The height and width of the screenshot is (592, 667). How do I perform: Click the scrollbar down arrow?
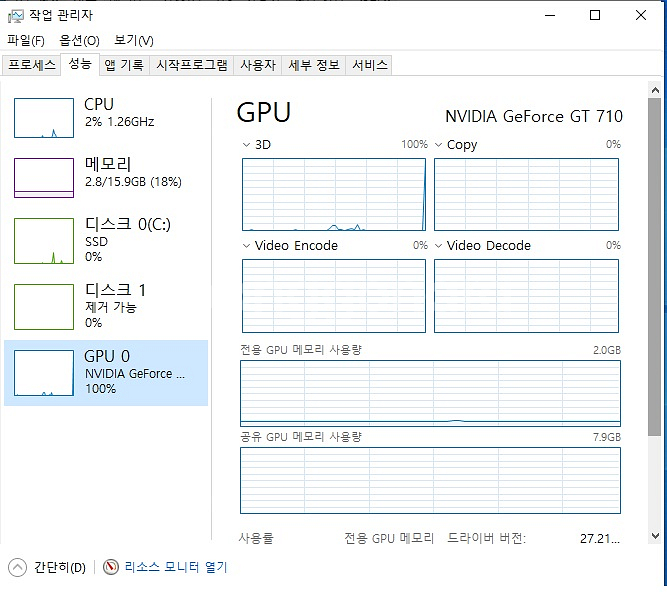point(655,536)
